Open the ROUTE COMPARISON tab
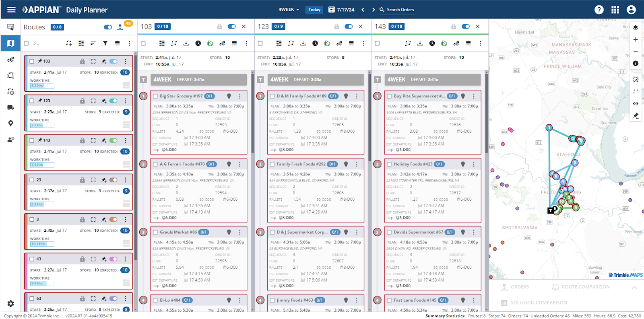 click(581, 287)
